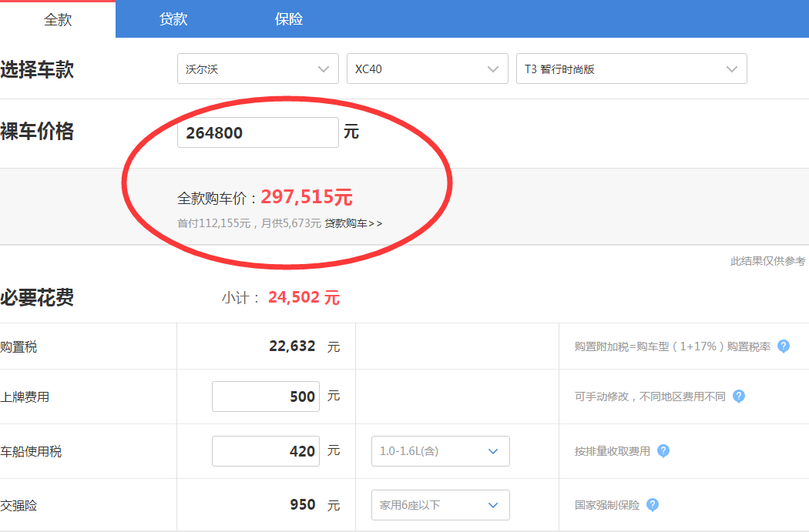Expand the XC40 model dropdown

(427, 69)
